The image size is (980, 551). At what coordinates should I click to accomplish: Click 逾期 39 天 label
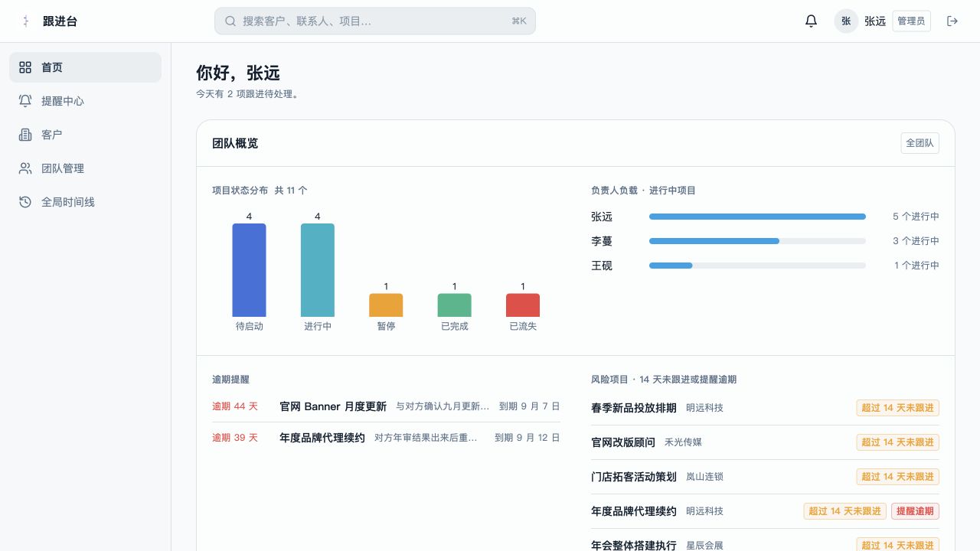tap(235, 438)
